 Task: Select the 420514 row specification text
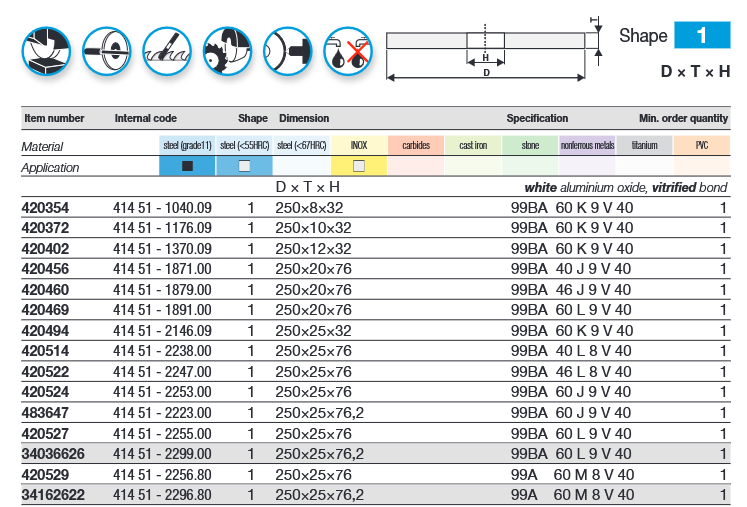click(571, 351)
